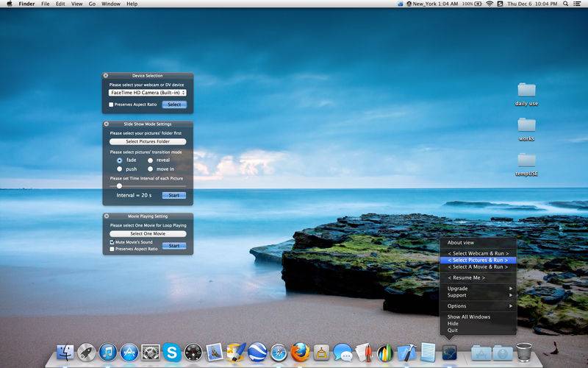Open Skype from the dock
Screen dimensions: 588x368
click(x=173, y=352)
